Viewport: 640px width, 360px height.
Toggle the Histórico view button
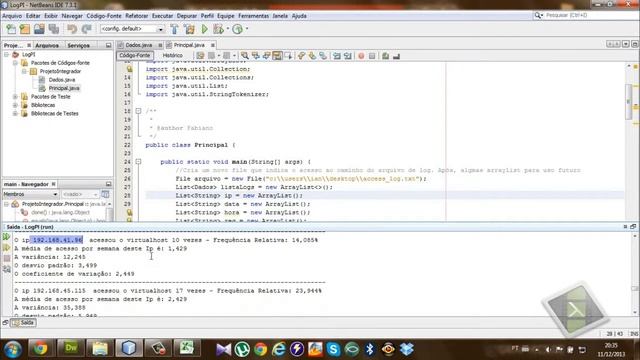(x=173, y=56)
